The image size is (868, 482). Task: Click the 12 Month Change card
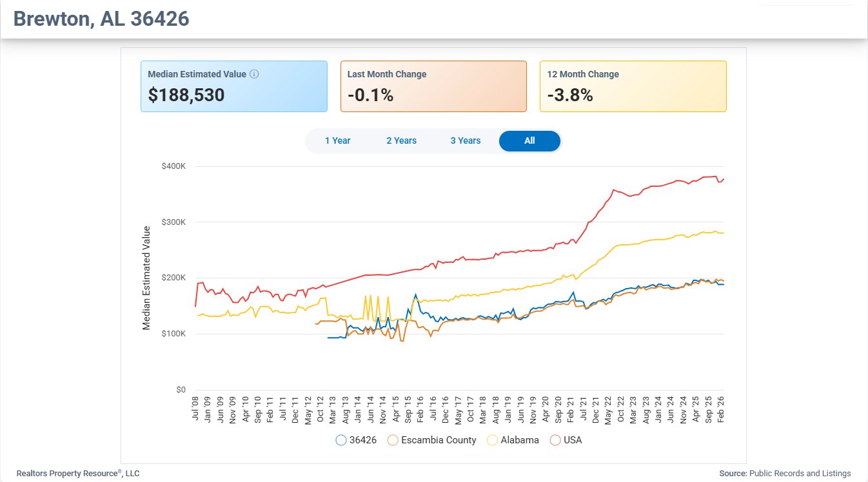[x=633, y=86]
